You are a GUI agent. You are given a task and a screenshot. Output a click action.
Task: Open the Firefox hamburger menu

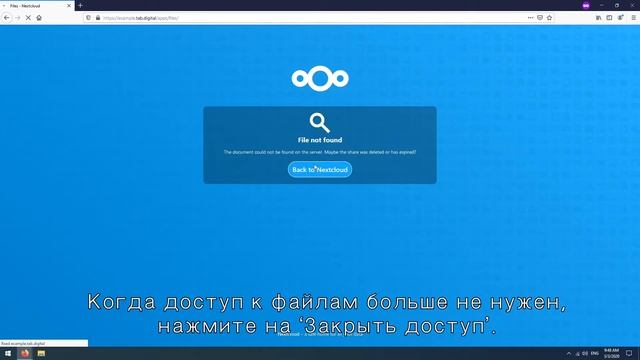[633, 18]
